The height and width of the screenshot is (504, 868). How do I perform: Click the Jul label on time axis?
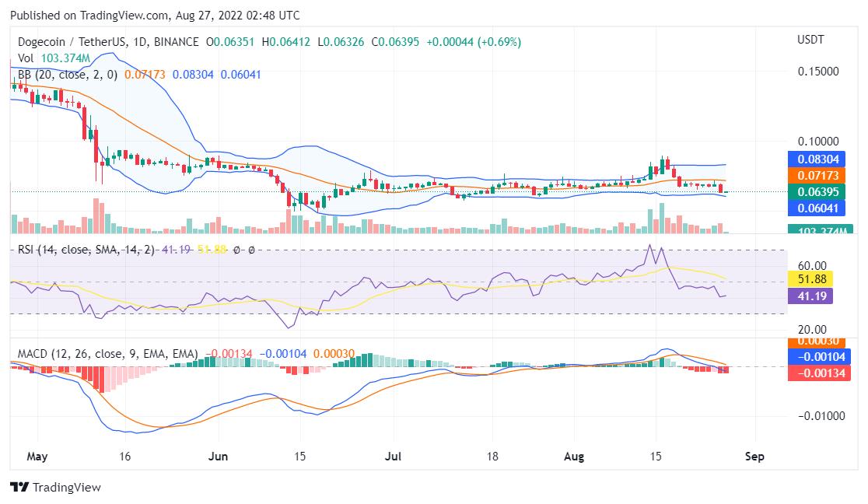coord(393,457)
